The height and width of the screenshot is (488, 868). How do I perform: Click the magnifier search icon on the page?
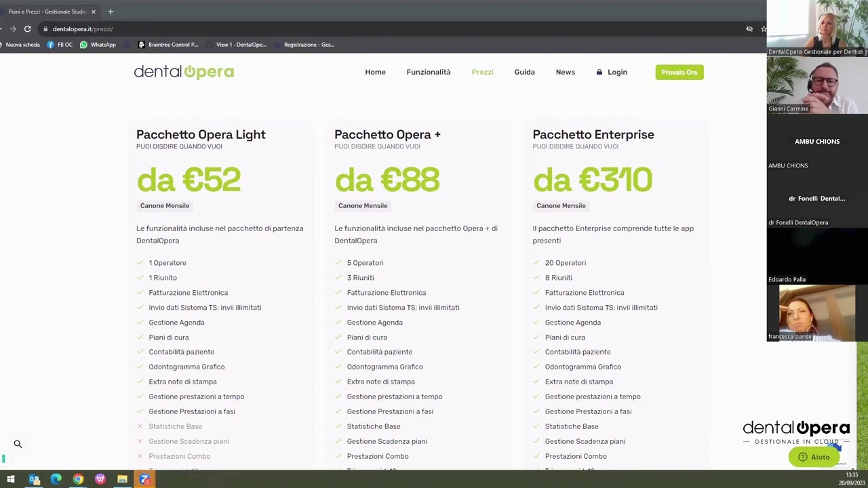point(18,444)
